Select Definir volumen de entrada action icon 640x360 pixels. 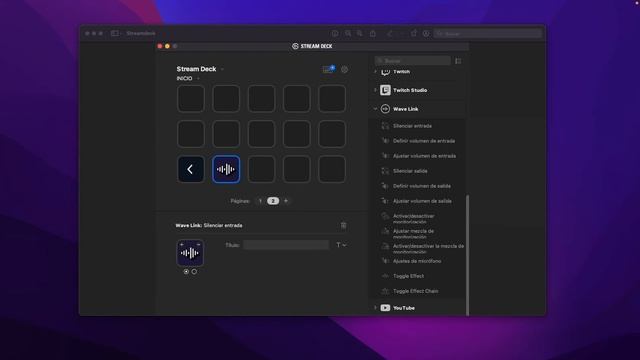(385, 141)
